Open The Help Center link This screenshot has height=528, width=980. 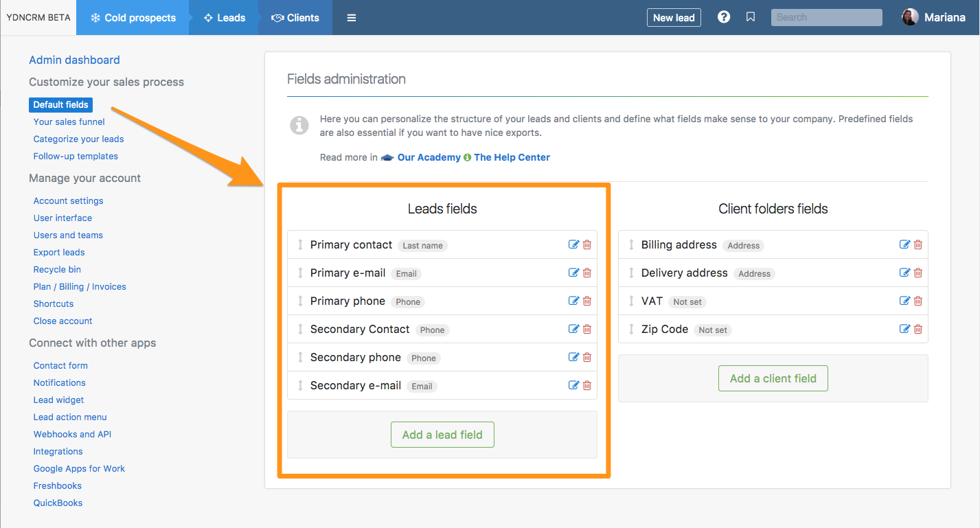click(x=512, y=157)
